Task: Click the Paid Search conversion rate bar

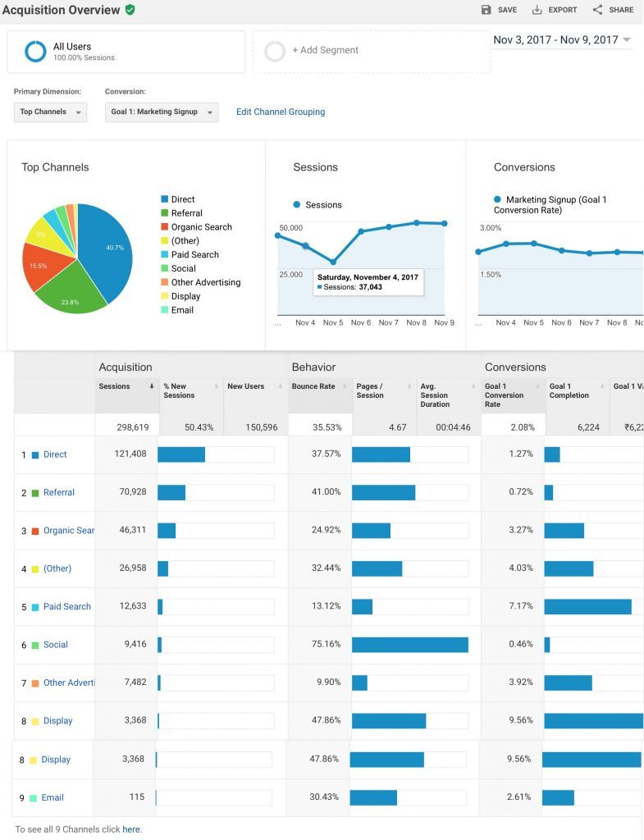Action: click(587, 607)
